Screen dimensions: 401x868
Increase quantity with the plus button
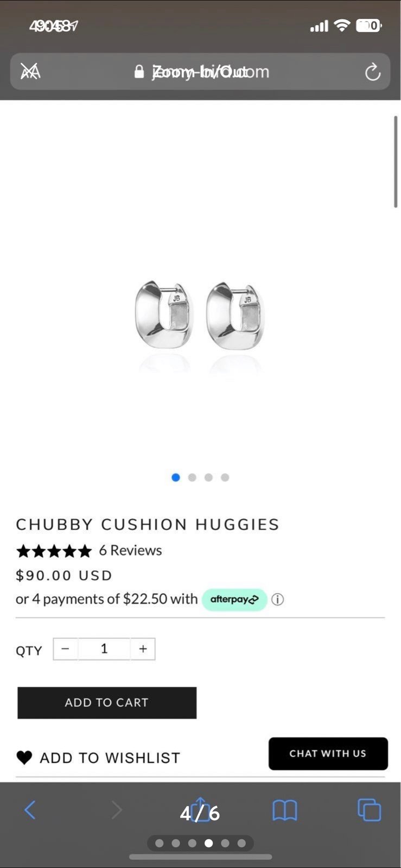tap(143, 649)
